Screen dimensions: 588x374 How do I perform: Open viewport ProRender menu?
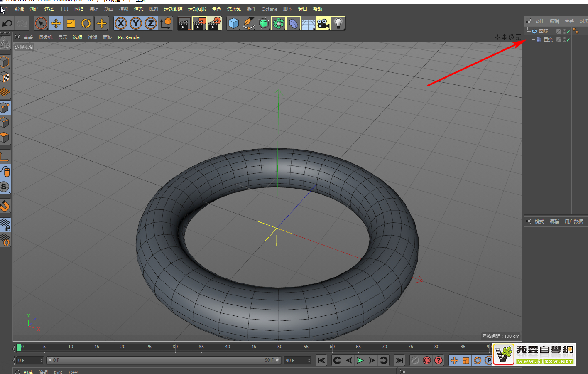pos(129,37)
